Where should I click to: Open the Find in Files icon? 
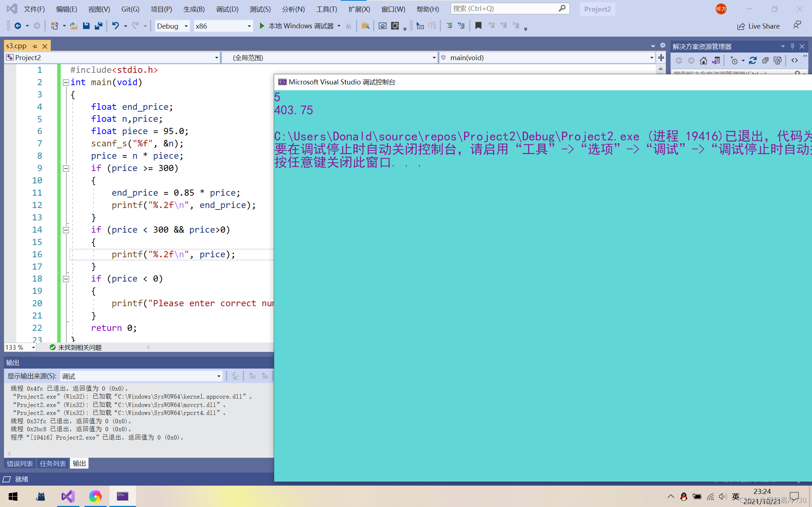click(366, 26)
